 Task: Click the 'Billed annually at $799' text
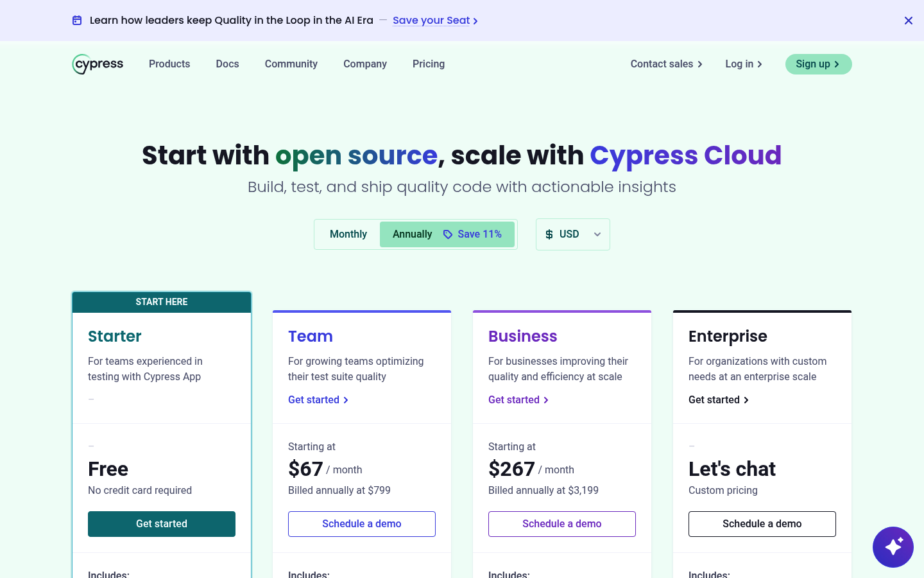(x=339, y=491)
